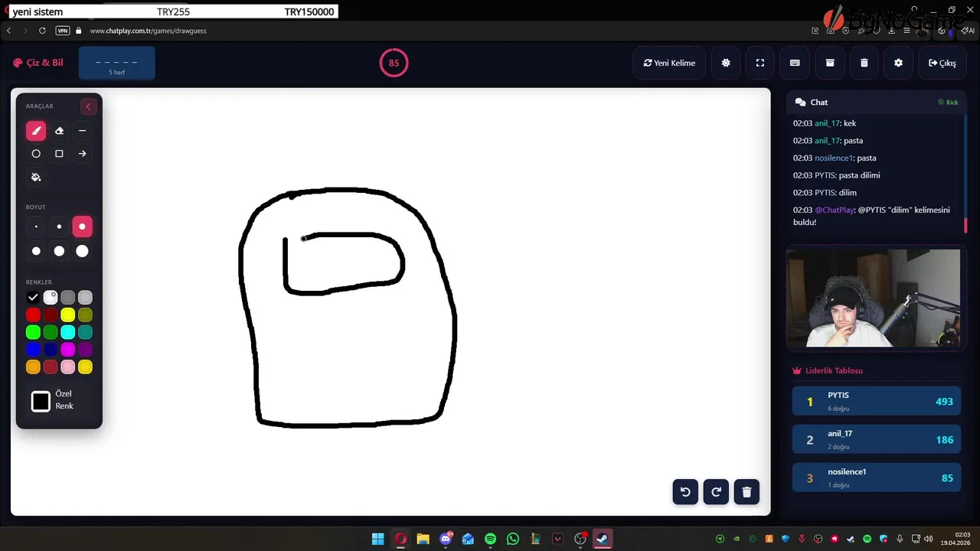Open Windows Start menu
Image resolution: width=980 pixels, height=551 pixels.
377,539
